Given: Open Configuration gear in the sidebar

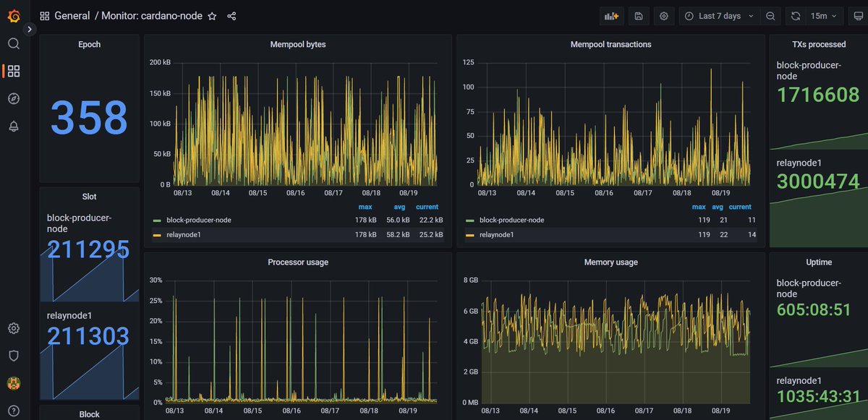Looking at the screenshot, I should (14, 328).
